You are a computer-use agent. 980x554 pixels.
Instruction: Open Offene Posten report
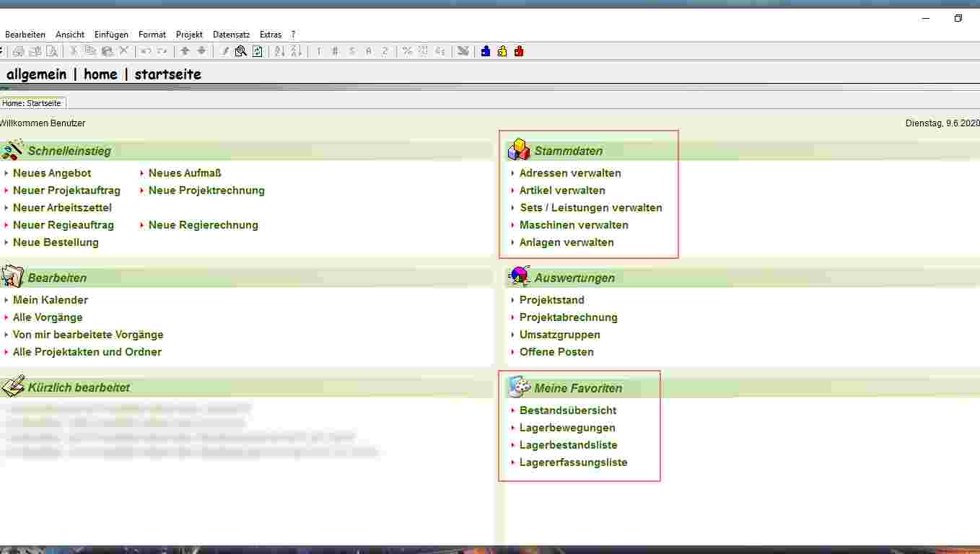556,352
